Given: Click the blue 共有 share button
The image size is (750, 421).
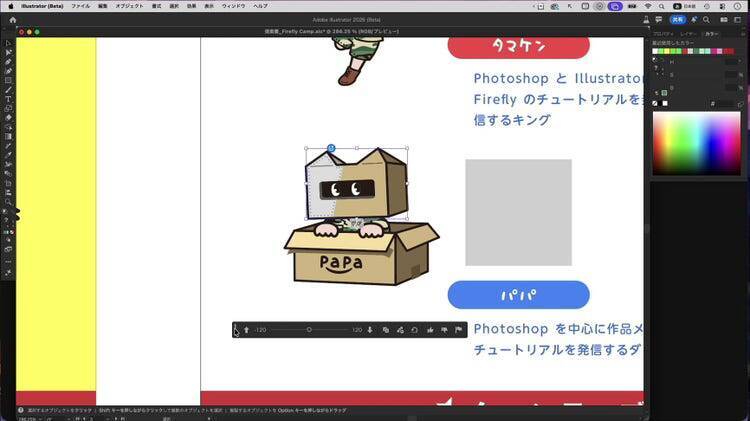Looking at the screenshot, I should [x=677, y=20].
